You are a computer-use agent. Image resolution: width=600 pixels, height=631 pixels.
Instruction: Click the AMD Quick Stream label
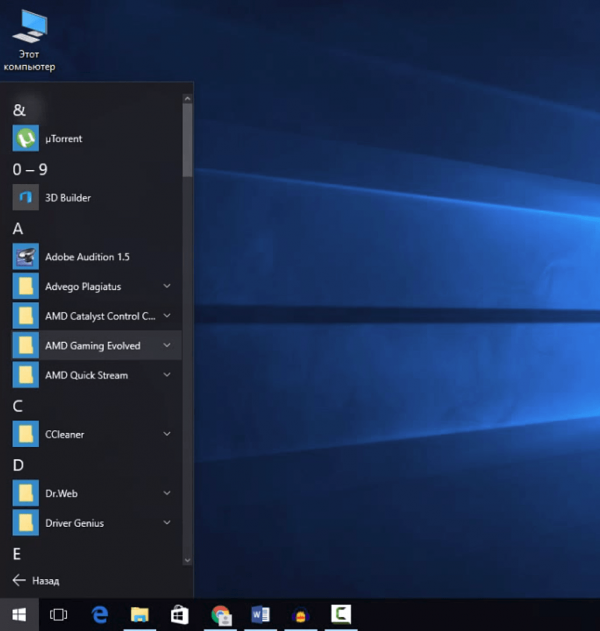click(x=87, y=375)
